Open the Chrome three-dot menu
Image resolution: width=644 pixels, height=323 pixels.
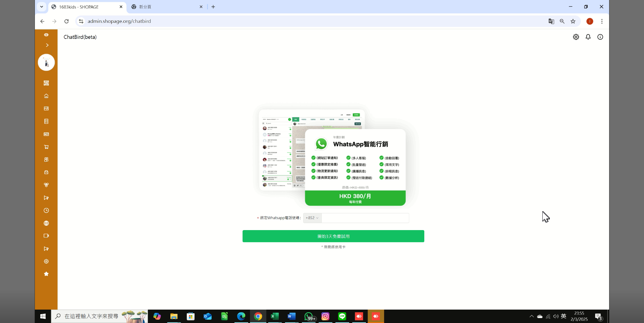pyautogui.click(x=602, y=21)
